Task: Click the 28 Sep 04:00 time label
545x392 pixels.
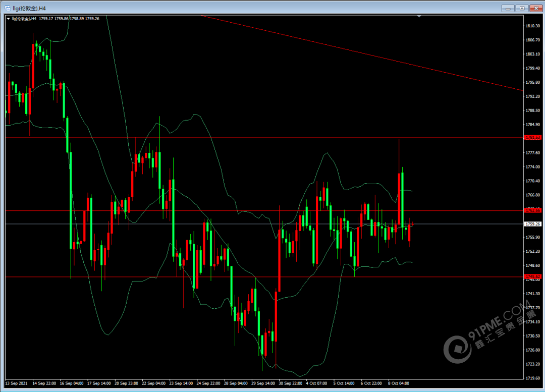Action: point(236,383)
